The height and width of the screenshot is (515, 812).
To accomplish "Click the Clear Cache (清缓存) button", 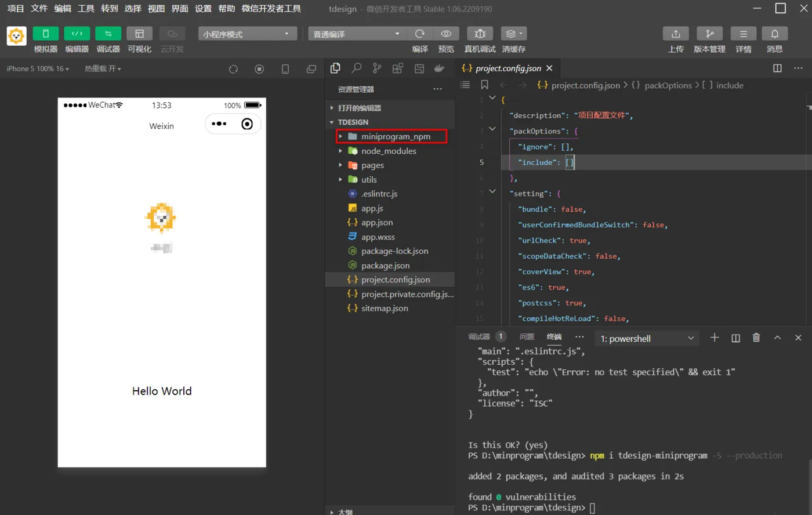I will [513, 34].
